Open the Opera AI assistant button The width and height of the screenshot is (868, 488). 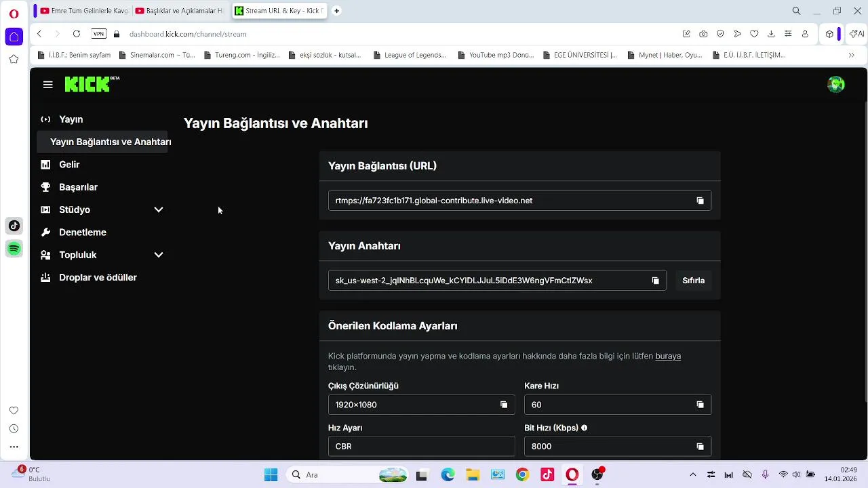pyautogui.click(x=856, y=34)
